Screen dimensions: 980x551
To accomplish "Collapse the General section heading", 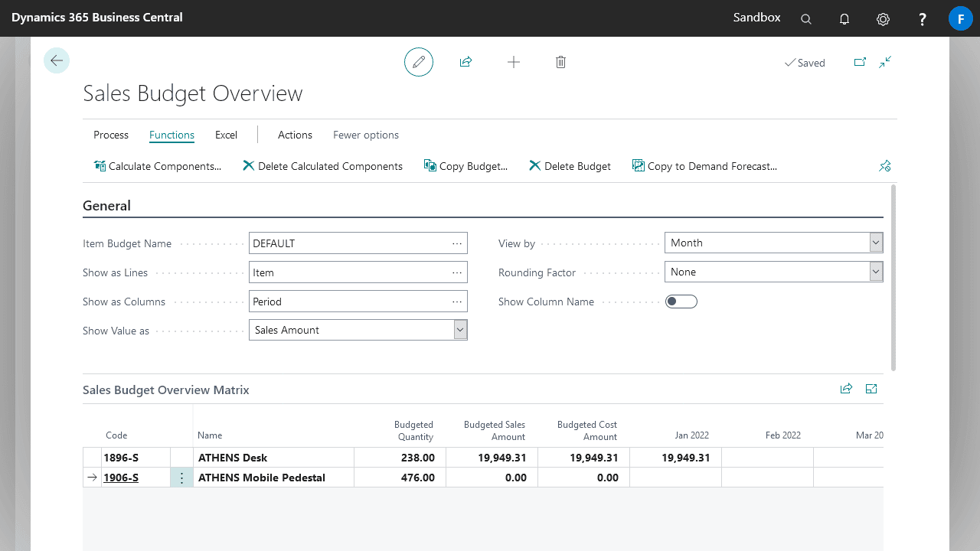I will (106, 206).
